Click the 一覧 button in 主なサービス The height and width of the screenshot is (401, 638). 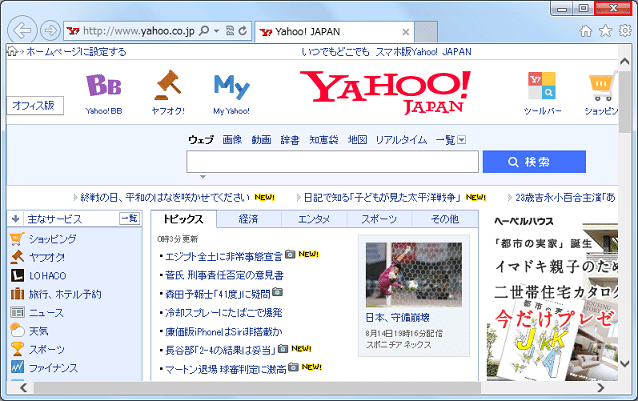[x=130, y=219]
